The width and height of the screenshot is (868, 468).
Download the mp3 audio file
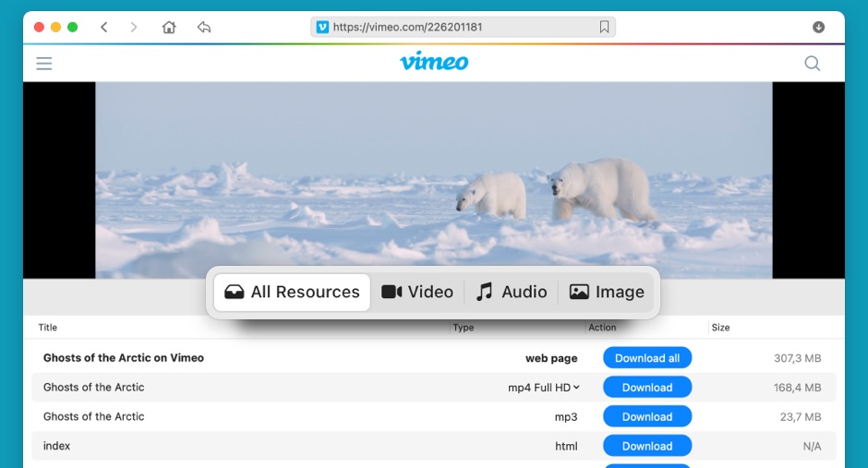pyautogui.click(x=647, y=416)
